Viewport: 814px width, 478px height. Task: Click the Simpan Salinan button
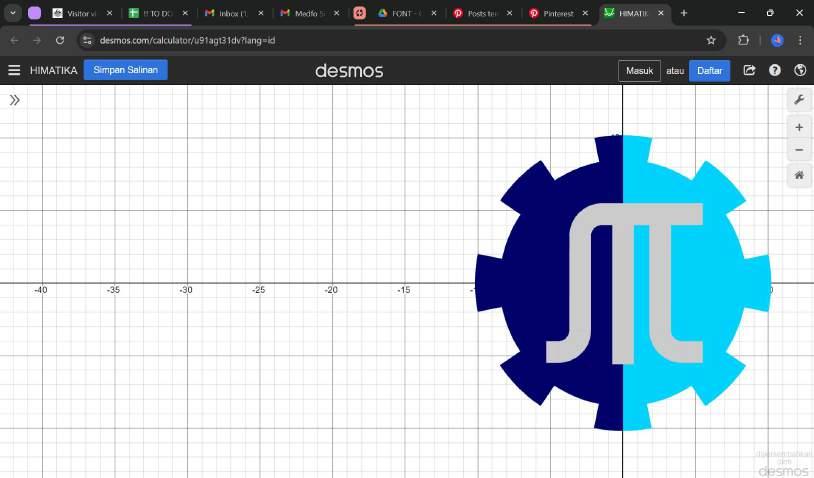(x=126, y=70)
